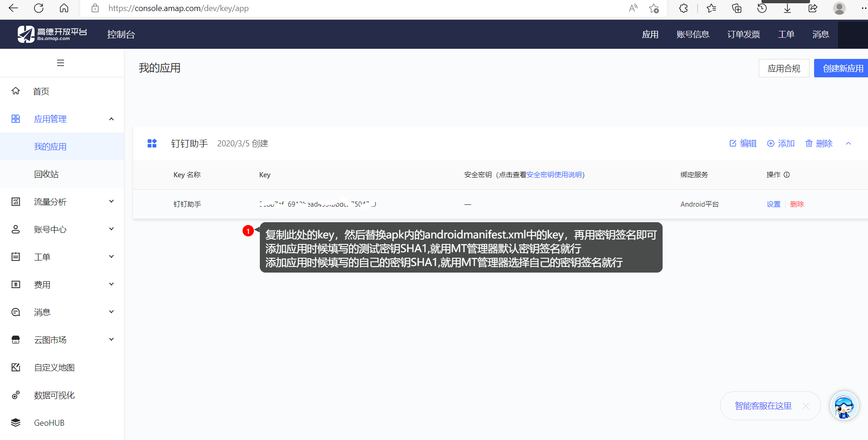Collapse the 钉钉助手 application panel chevron
This screenshot has height=440, width=868.
point(848,144)
